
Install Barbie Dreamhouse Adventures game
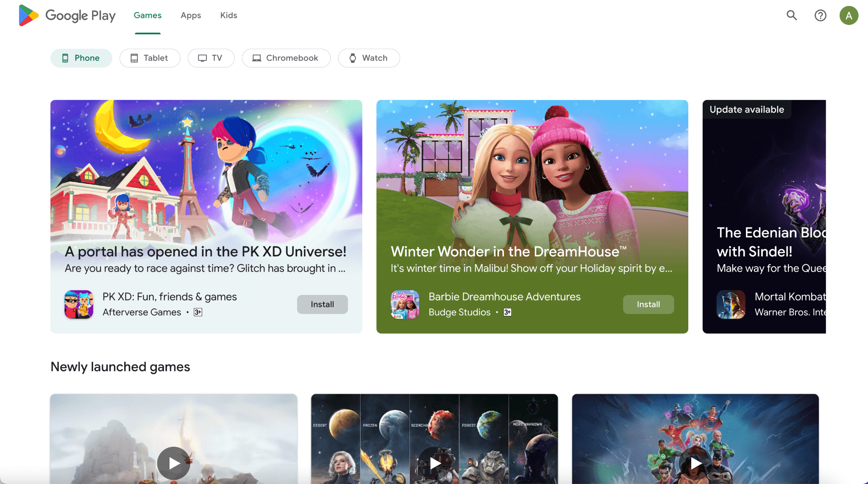click(648, 304)
